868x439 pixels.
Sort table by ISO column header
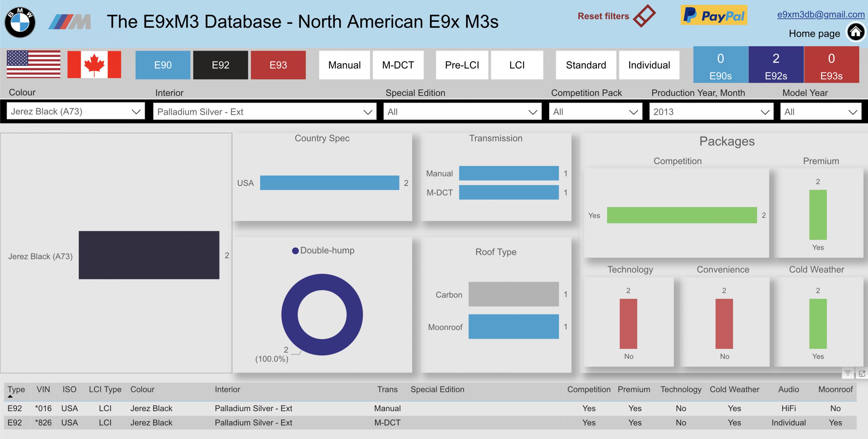[69, 389]
